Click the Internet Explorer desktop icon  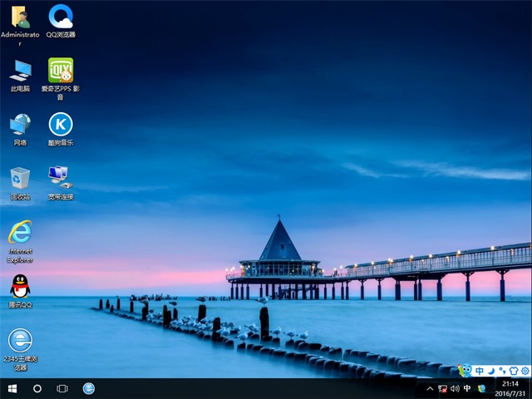[20, 233]
